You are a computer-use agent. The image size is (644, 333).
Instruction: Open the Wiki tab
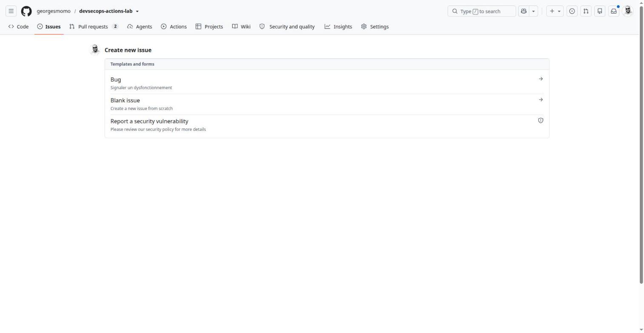pos(241,26)
